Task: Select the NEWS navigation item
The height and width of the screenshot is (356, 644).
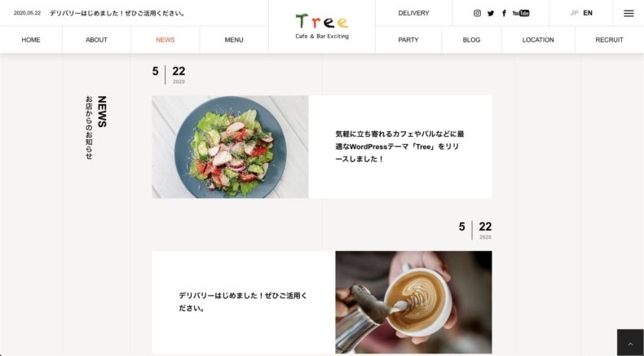Action: [165, 40]
